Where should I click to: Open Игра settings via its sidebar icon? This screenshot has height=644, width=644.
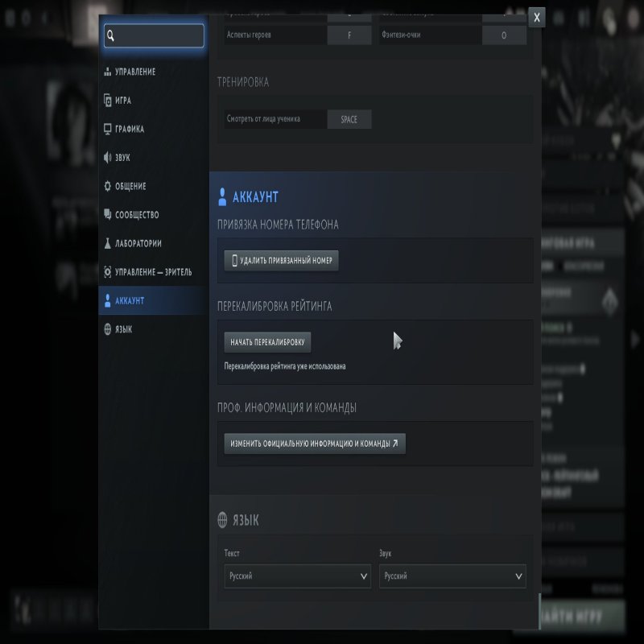[x=108, y=101]
